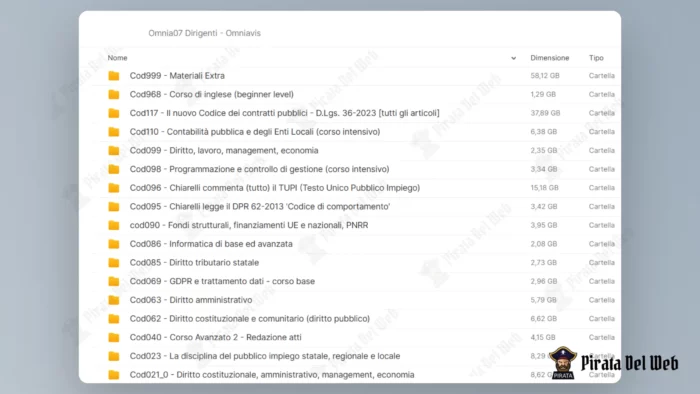Select the folder icon for Cod117 Codice dei contratti
The height and width of the screenshot is (394, 700).
coord(114,113)
